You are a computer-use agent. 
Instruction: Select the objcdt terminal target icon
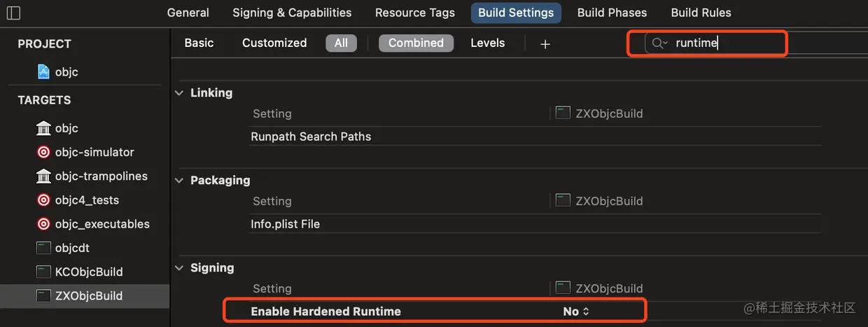pos(43,248)
